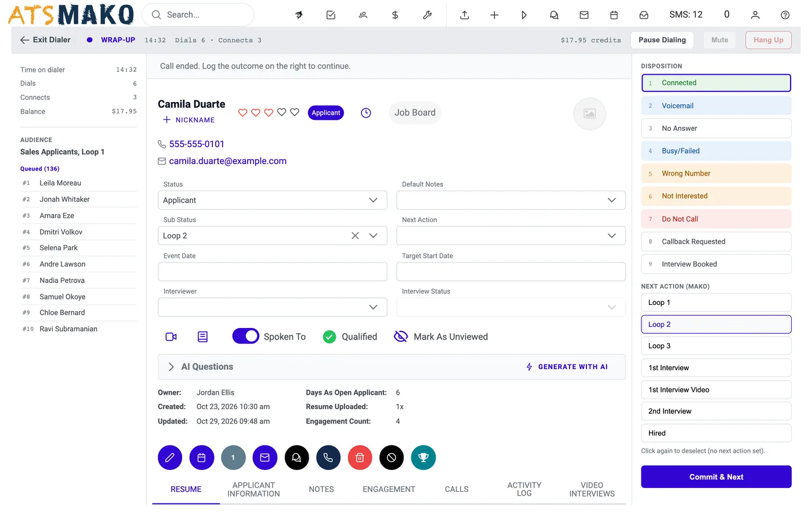Image resolution: width=812 pixels, height=514 pixels.
Task: Select the Voicemail disposition
Action: [716, 105]
